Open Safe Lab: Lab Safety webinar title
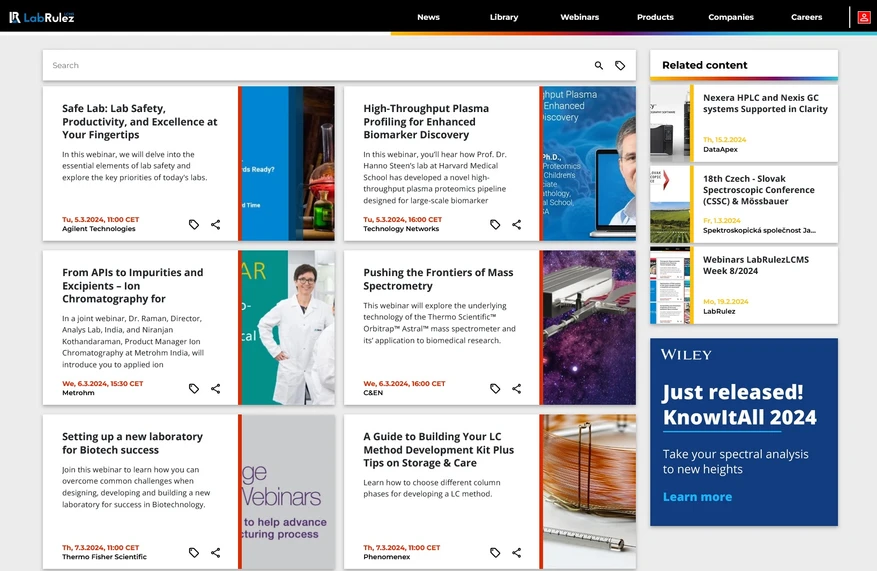Screen dimensions: 877x571 pyautogui.click(x=140, y=121)
